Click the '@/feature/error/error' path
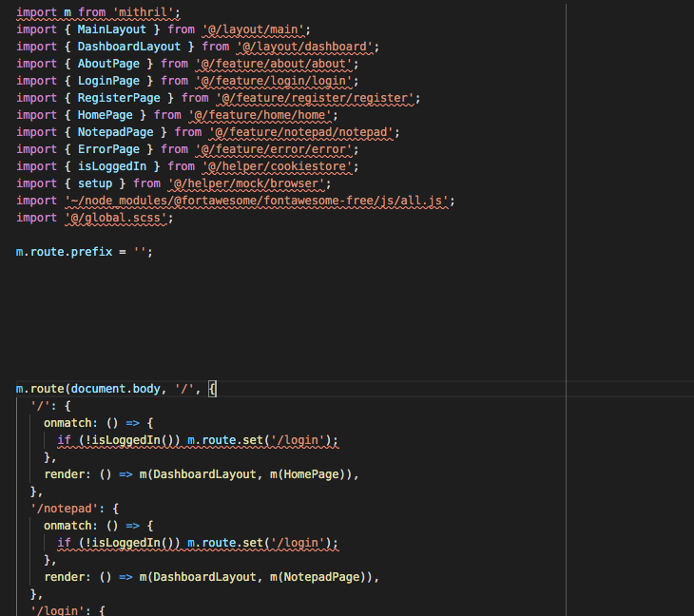 (x=274, y=149)
